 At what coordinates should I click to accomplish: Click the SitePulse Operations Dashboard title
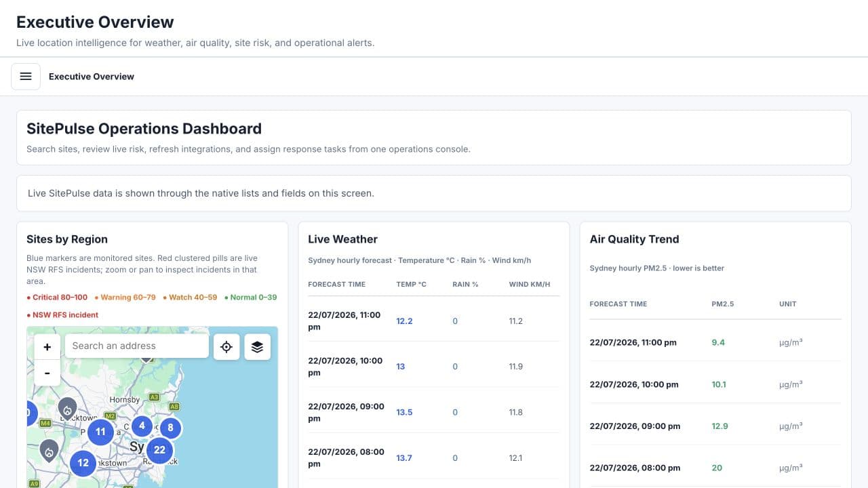coord(144,129)
